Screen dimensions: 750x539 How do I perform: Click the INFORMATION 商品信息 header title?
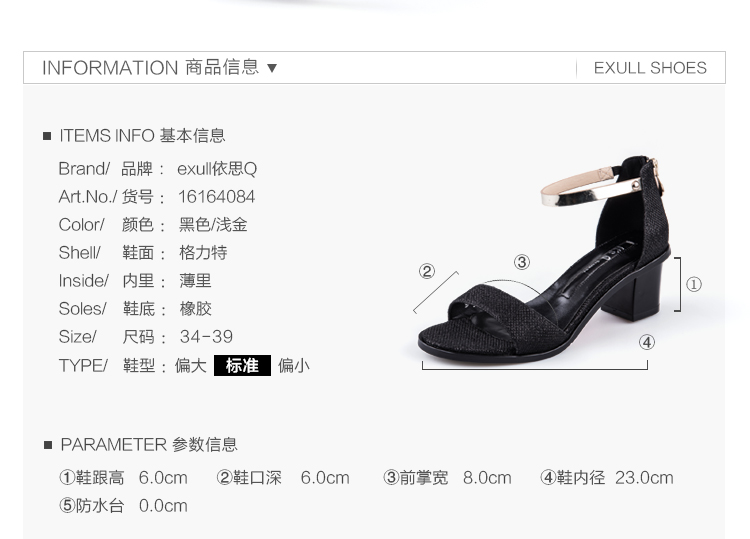coord(151,67)
